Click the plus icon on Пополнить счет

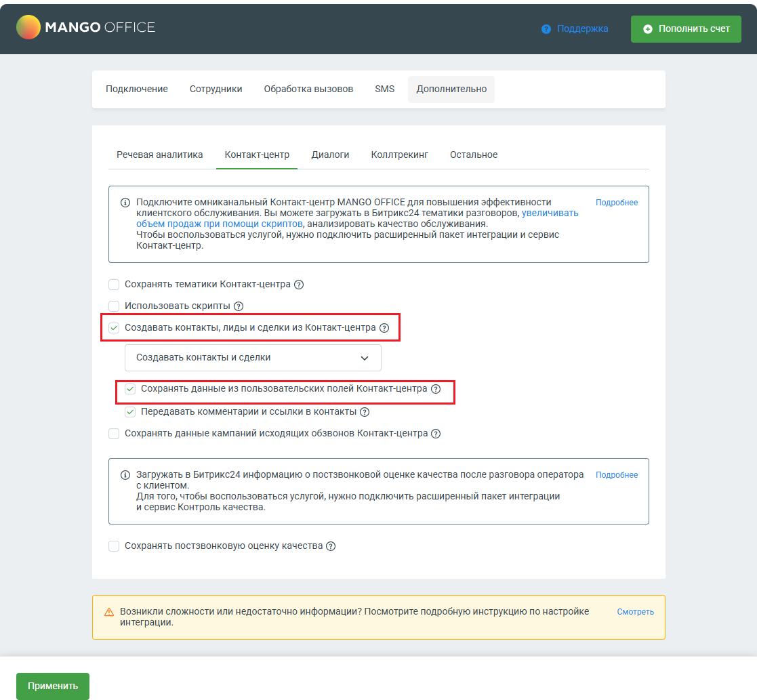point(648,29)
